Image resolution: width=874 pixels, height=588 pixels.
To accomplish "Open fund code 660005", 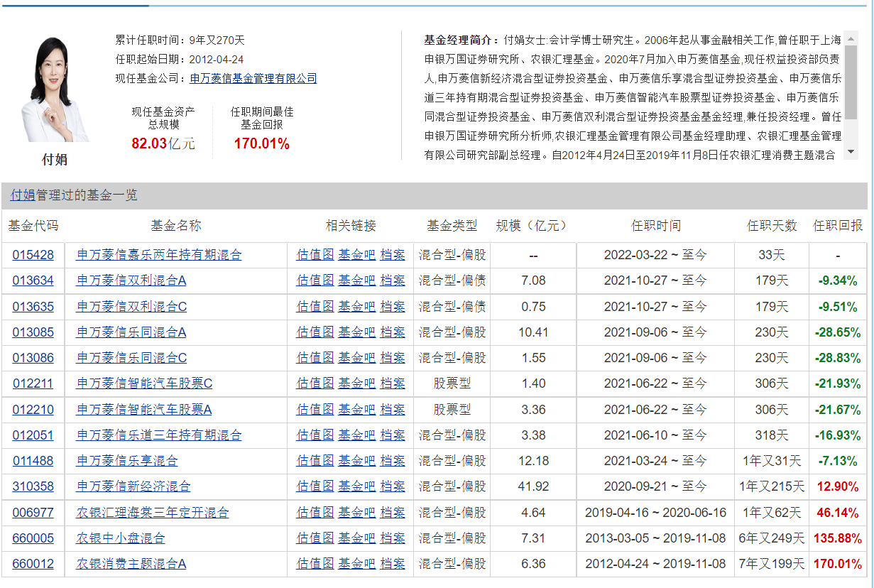I will click(33, 538).
